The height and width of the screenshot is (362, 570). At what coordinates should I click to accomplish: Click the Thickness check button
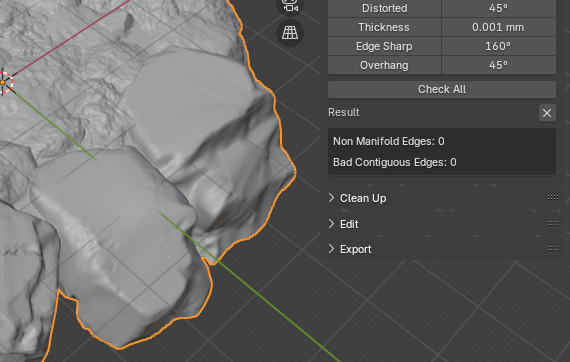pos(384,27)
